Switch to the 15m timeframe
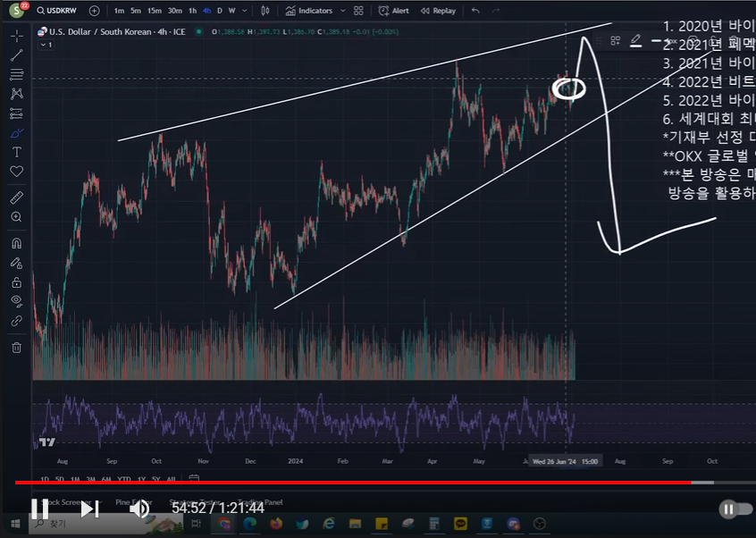 tap(155, 11)
